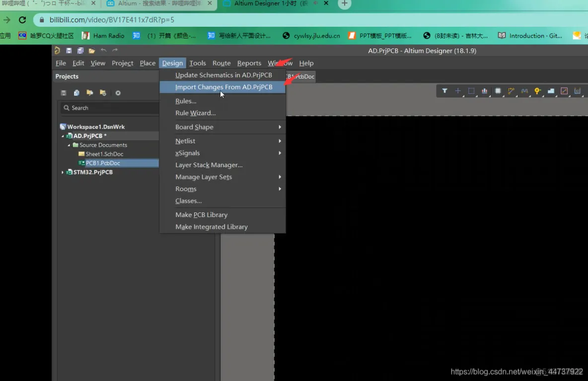
Task: Open the Board Shape submenu
Action: [x=223, y=127]
